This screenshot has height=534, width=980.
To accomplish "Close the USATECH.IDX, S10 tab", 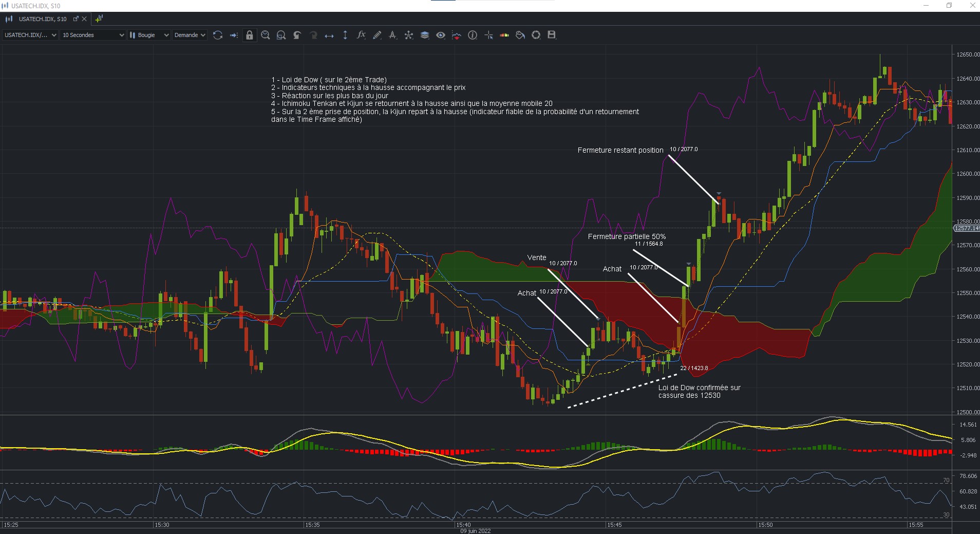I will click(85, 19).
